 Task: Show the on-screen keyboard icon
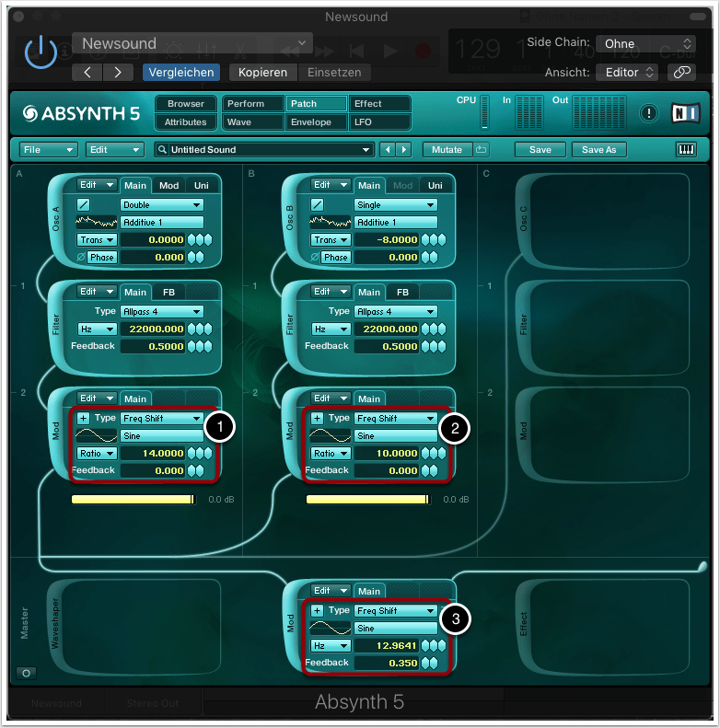(686, 149)
